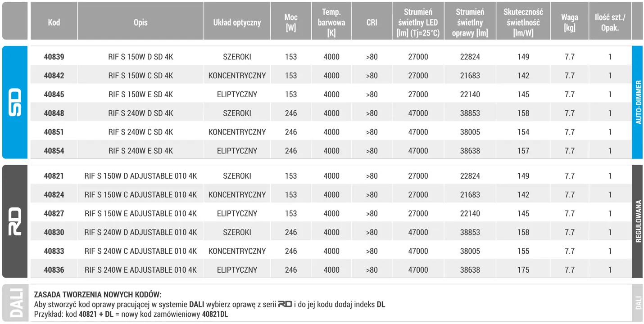Click the Układ optyczny column header
This screenshot has width=644, height=324.
[237, 22]
